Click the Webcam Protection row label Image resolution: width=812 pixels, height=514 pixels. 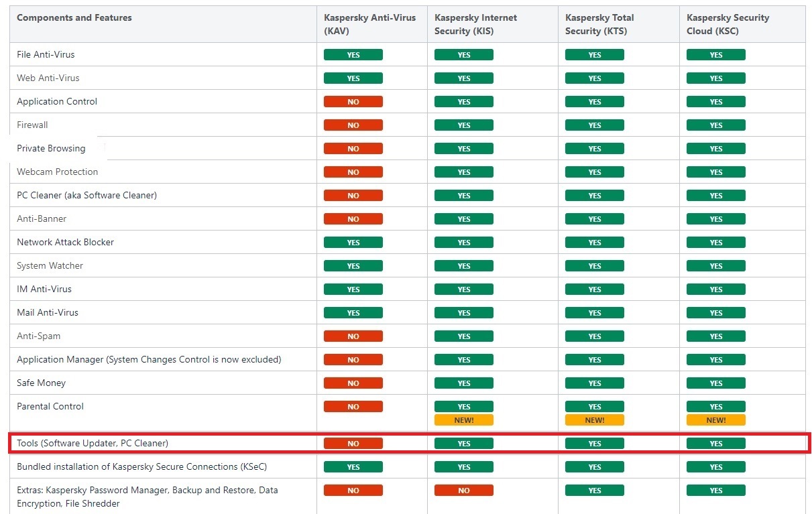tap(58, 172)
